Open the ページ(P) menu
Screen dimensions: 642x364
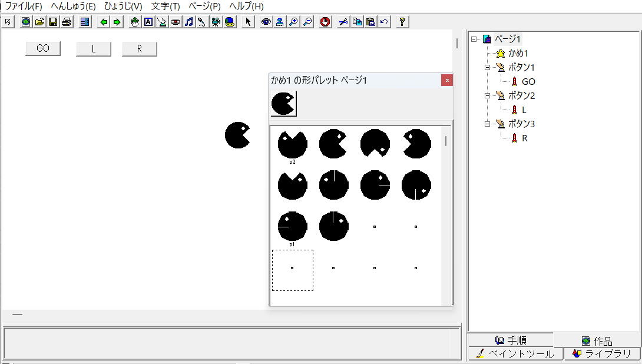[x=204, y=6]
